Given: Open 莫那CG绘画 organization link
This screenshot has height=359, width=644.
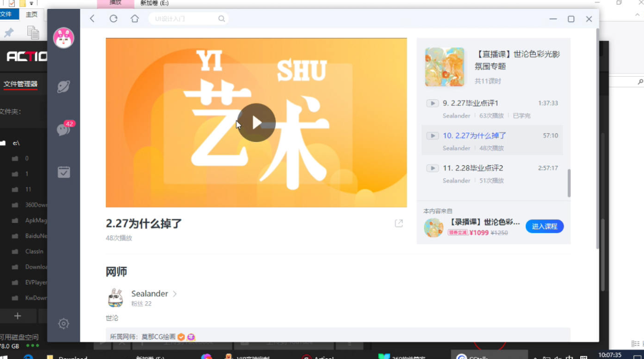Looking at the screenshot, I should pyautogui.click(x=158, y=336).
